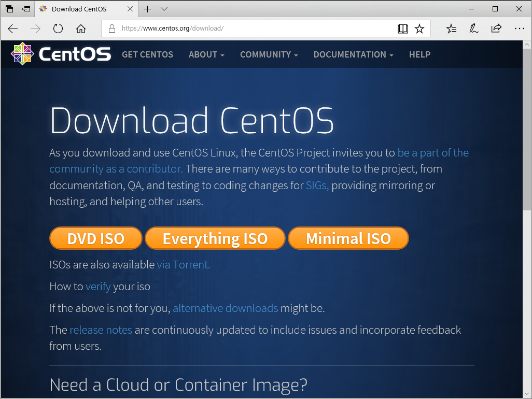Share this page
The image size is (532, 399).
pyautogui.click(x=496, y=29)
